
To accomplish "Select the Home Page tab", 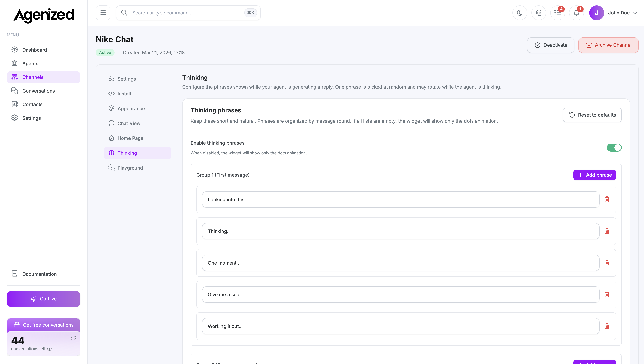I will (x=137, y=138).
